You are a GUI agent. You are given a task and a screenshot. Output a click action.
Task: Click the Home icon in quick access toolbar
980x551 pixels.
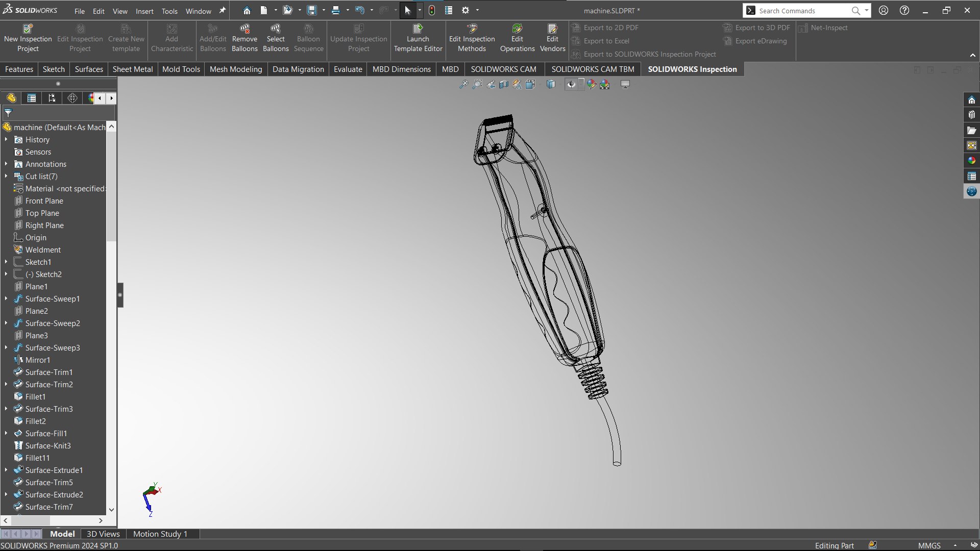click(x=247, y=10)
